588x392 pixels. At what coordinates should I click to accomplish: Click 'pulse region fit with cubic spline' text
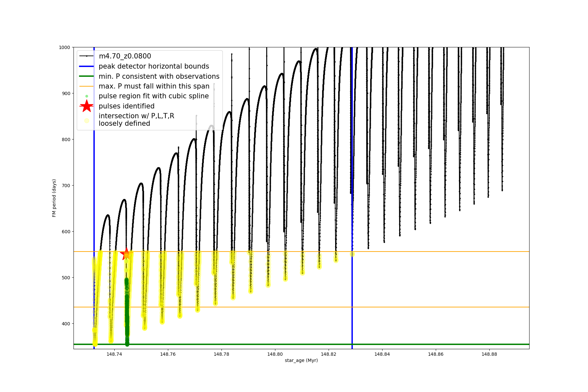[154, 96]
